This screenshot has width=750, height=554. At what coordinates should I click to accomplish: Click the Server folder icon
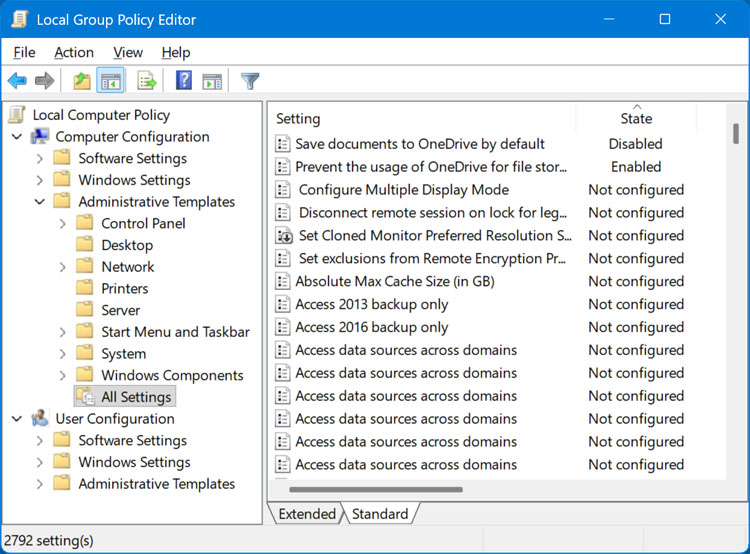coord(85,309)
